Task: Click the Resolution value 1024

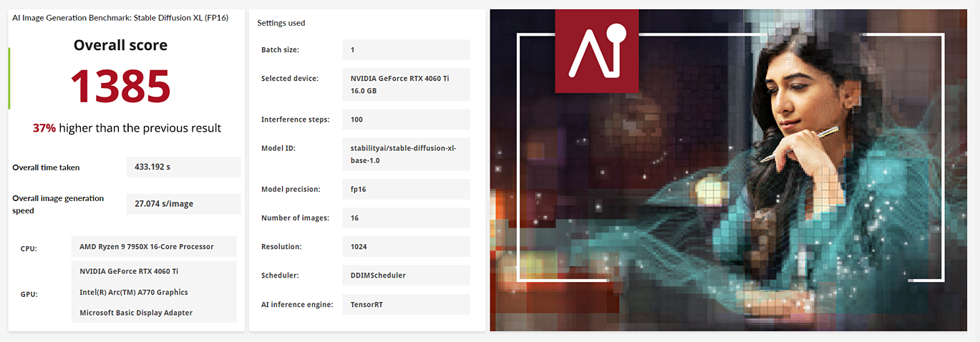Action: [x=406, y=246]
